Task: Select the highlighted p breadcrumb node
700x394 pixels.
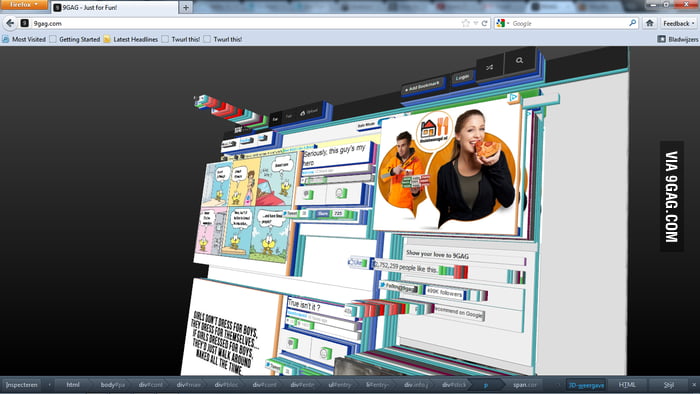Action: coord(486,385)
